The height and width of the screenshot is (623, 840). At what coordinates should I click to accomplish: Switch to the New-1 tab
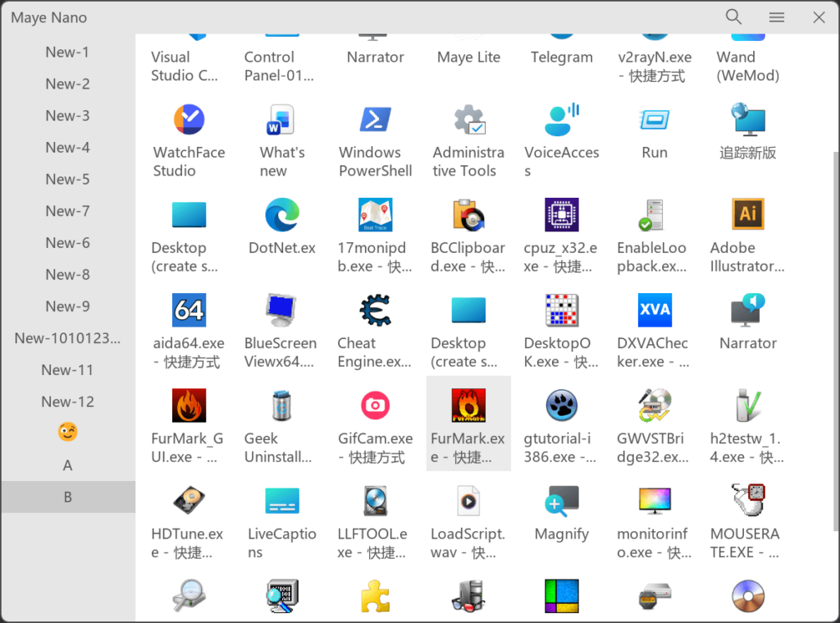click(x=67, y=53)
